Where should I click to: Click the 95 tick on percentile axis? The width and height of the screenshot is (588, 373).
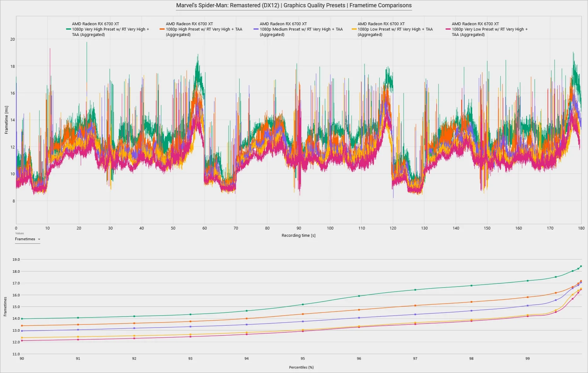(303, 358)
